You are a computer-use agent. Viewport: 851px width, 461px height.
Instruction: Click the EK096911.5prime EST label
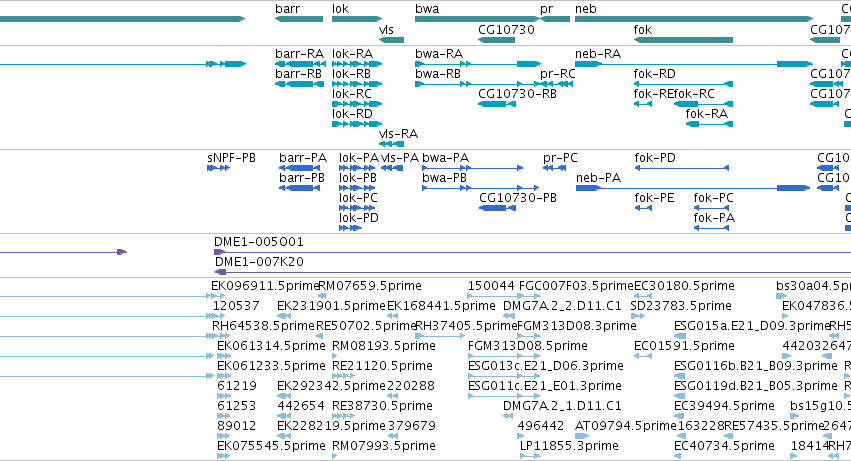tap(265, 286)
